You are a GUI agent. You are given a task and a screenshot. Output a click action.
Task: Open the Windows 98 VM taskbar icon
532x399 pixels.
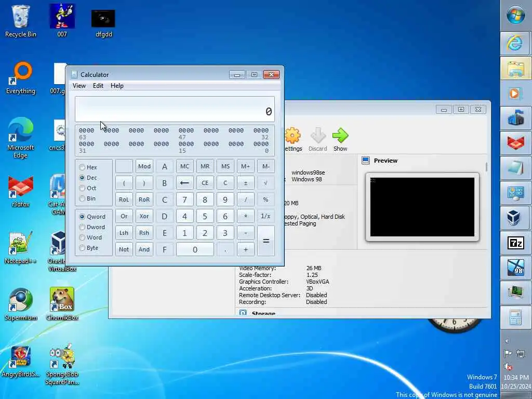pos(516,268)
